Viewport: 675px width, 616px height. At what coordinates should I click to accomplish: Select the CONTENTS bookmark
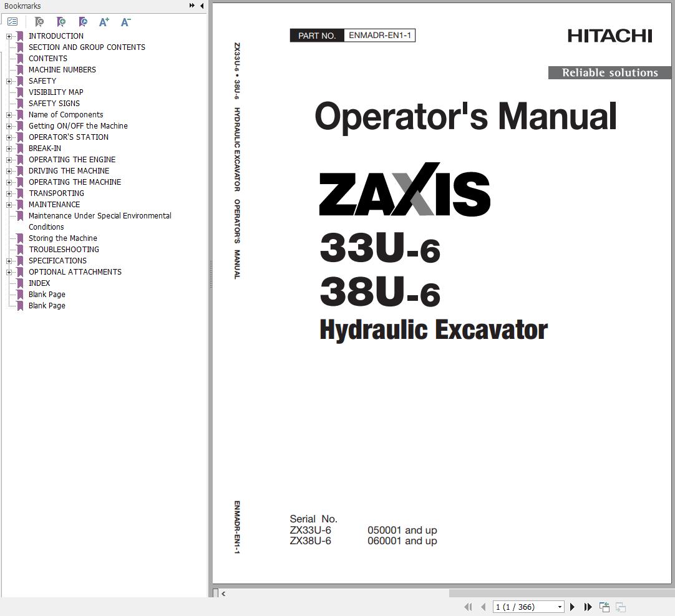[x=48, y=59]
